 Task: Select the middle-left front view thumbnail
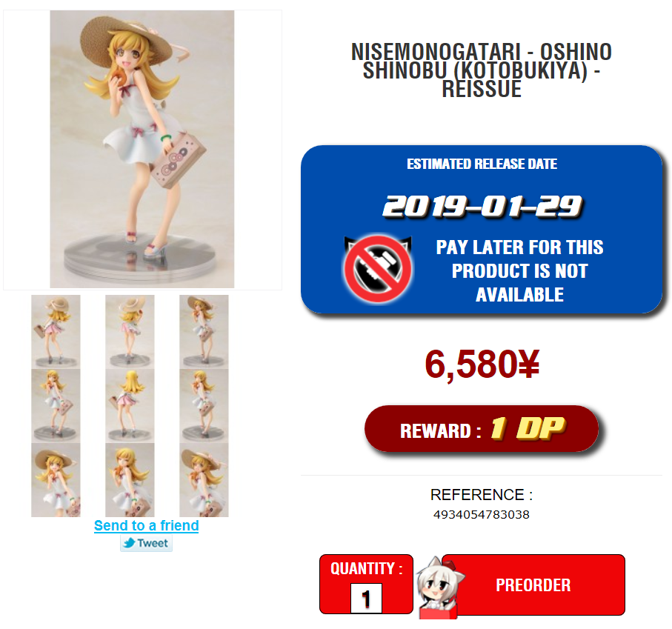click(56, 406)
